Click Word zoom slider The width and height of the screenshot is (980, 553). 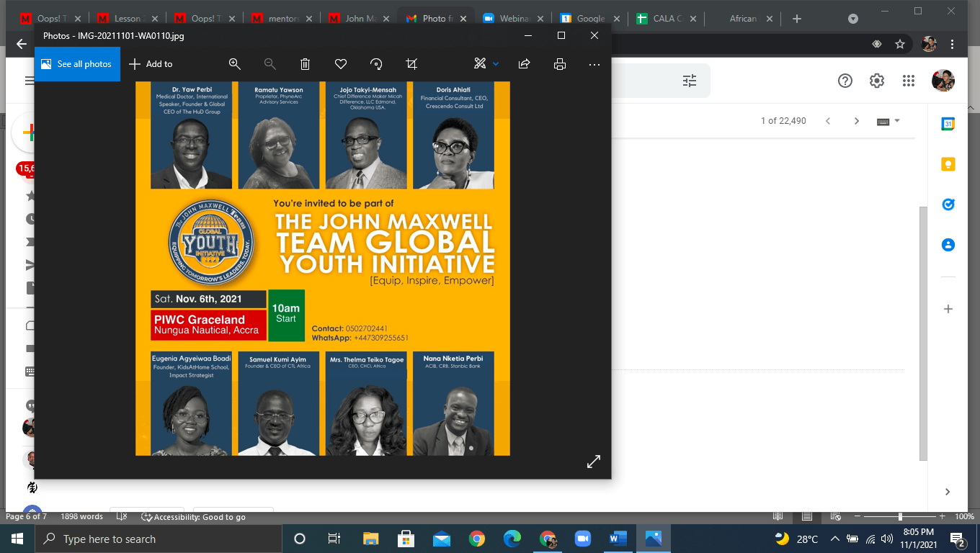pos(900,516)
